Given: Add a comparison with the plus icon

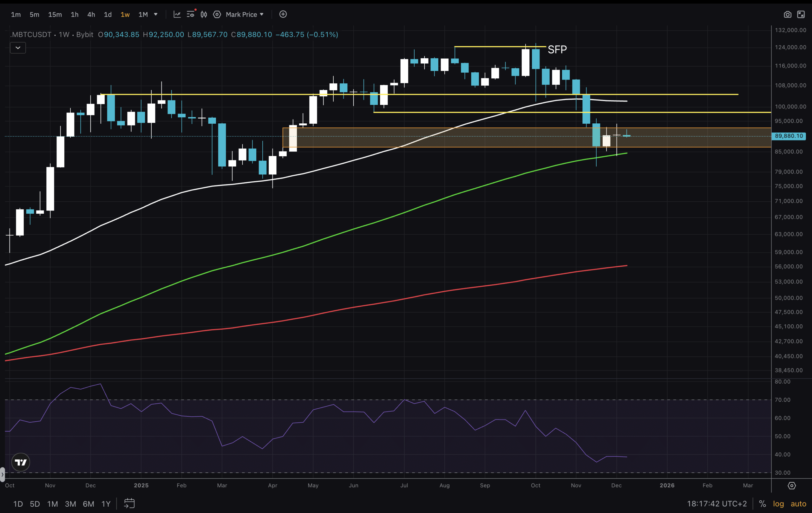Looking at the screenshot, I should click(x=283, y=14).
